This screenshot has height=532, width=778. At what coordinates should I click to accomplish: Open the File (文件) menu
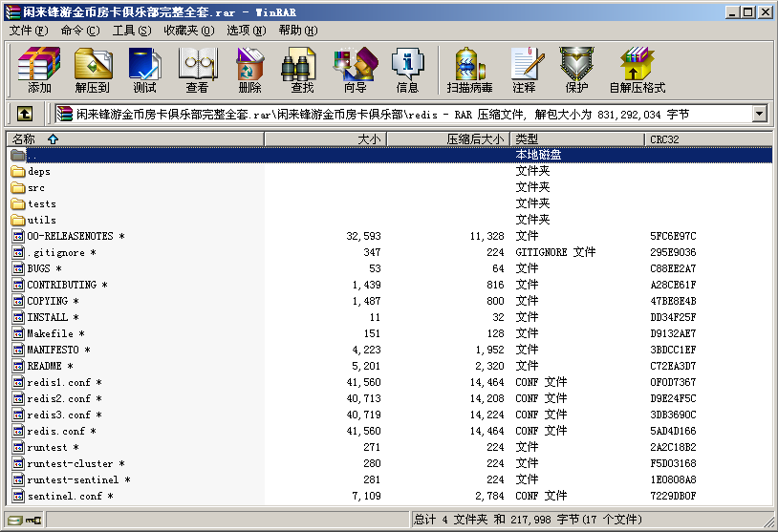point(28,30)
